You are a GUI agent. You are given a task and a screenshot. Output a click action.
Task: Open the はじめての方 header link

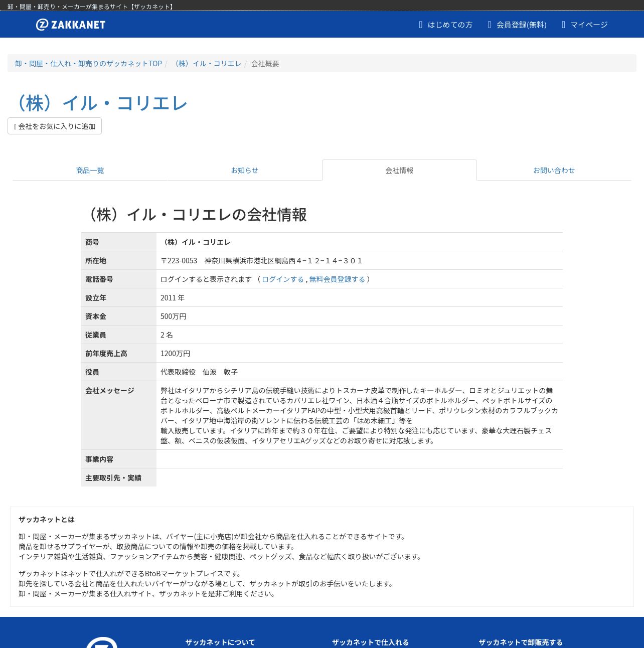pos(445,25)
